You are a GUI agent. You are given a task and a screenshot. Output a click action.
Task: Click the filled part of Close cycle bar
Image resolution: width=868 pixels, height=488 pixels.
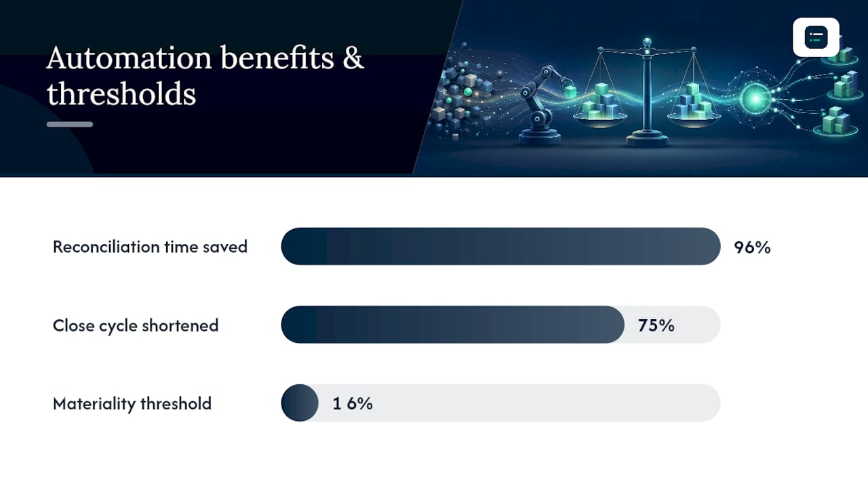tap(453, 325)
